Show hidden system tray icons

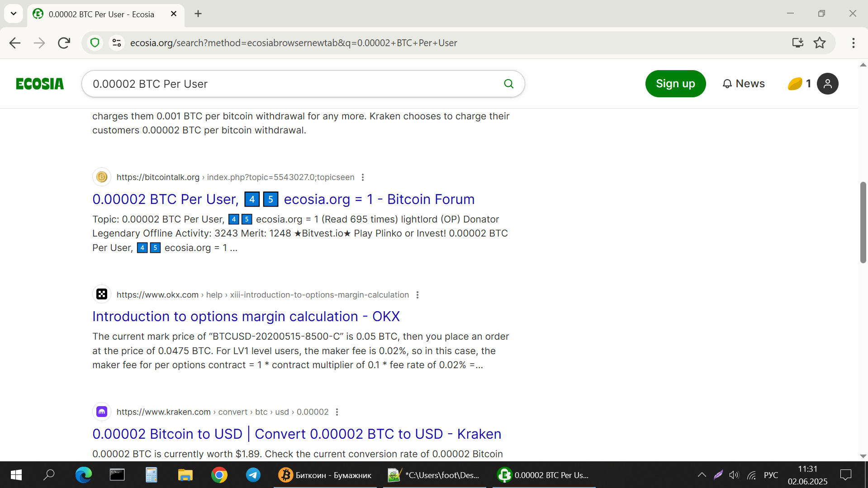[702, 475]
